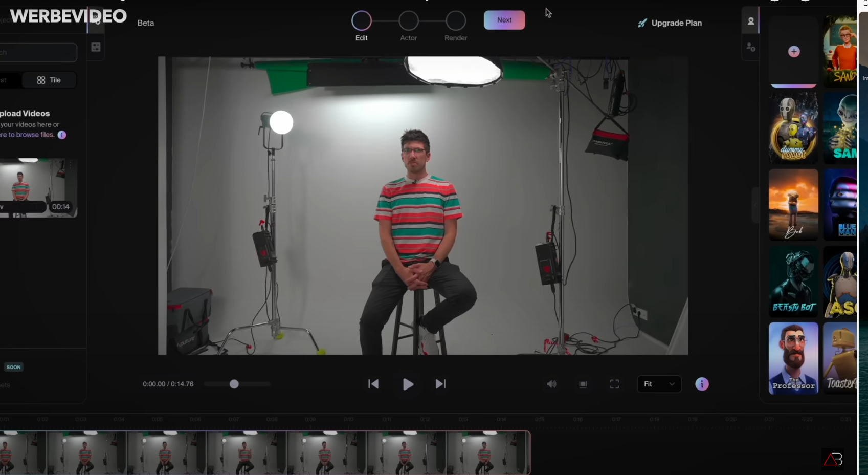Click the play button

pos(408,384)
